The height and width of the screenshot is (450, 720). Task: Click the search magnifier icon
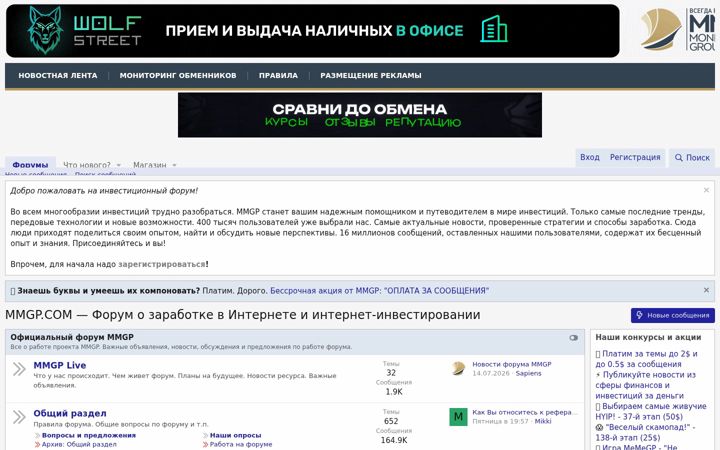[x=679, y=158]
